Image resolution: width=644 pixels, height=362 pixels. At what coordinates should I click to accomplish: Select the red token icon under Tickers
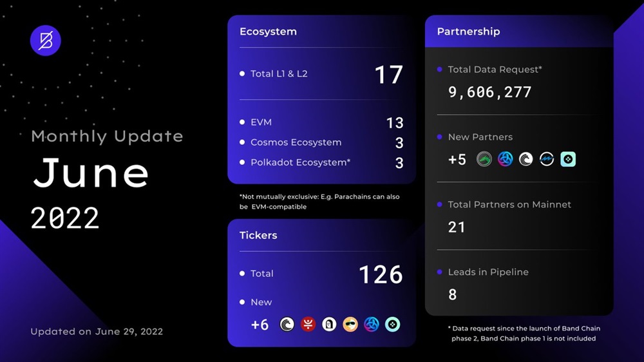308,325
